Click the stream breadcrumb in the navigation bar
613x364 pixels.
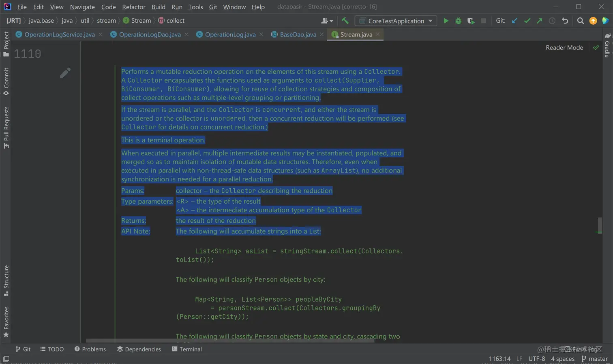coord(106,21)
